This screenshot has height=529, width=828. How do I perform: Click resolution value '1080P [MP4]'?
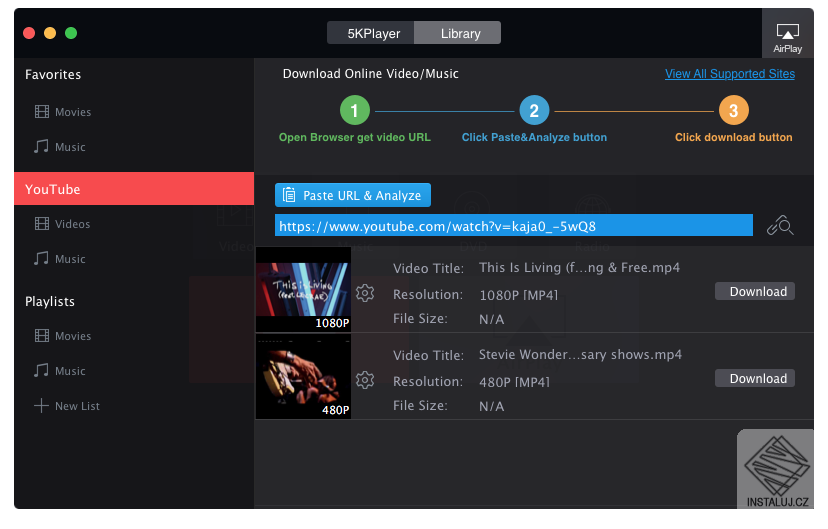519,295
